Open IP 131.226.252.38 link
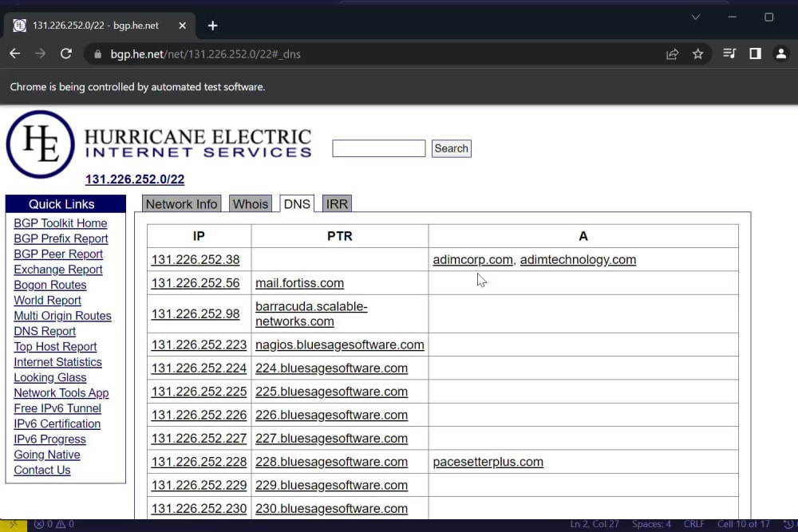Image resolution: width=798 pixels, height=532 pixels. coord(196,259)
